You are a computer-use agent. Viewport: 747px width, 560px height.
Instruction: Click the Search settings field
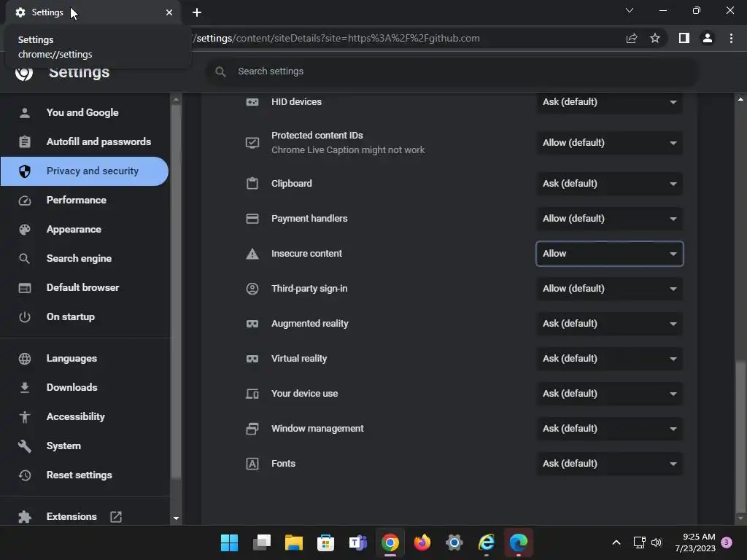(x=452, y=71)
